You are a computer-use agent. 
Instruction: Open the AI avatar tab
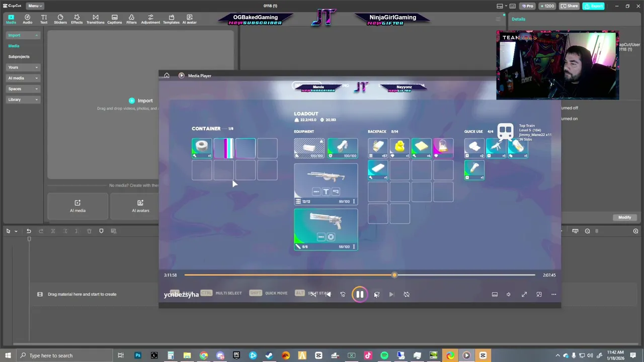coord(189,19)
